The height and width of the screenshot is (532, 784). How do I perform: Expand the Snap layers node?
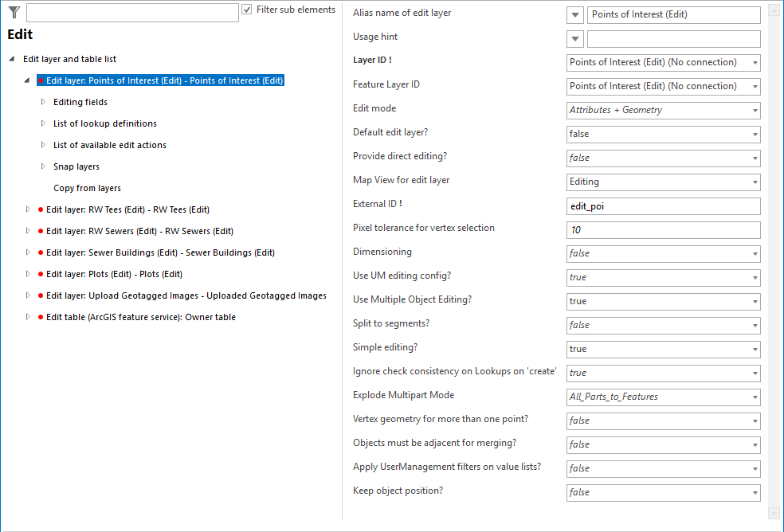pyautogui.click(x=45, y=166)
